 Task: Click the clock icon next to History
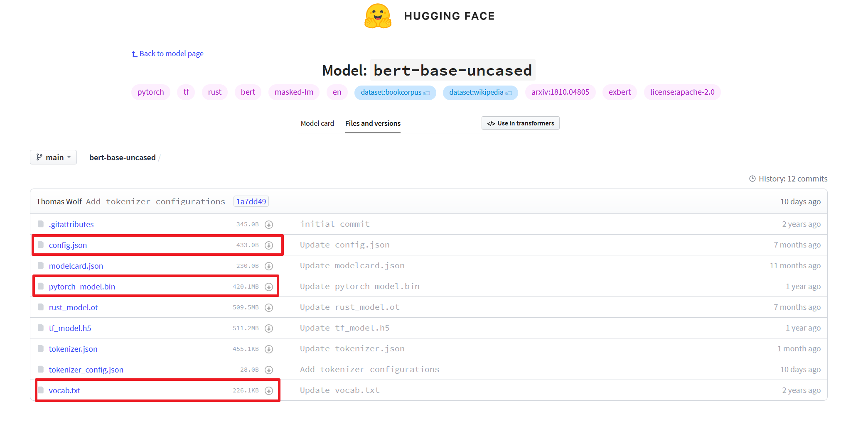click(752, 179)
